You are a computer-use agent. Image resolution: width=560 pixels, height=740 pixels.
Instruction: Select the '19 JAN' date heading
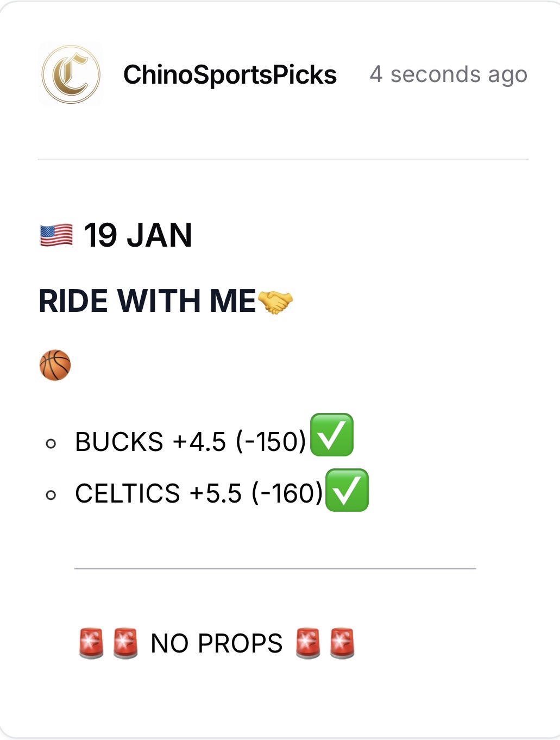[138, 236]
